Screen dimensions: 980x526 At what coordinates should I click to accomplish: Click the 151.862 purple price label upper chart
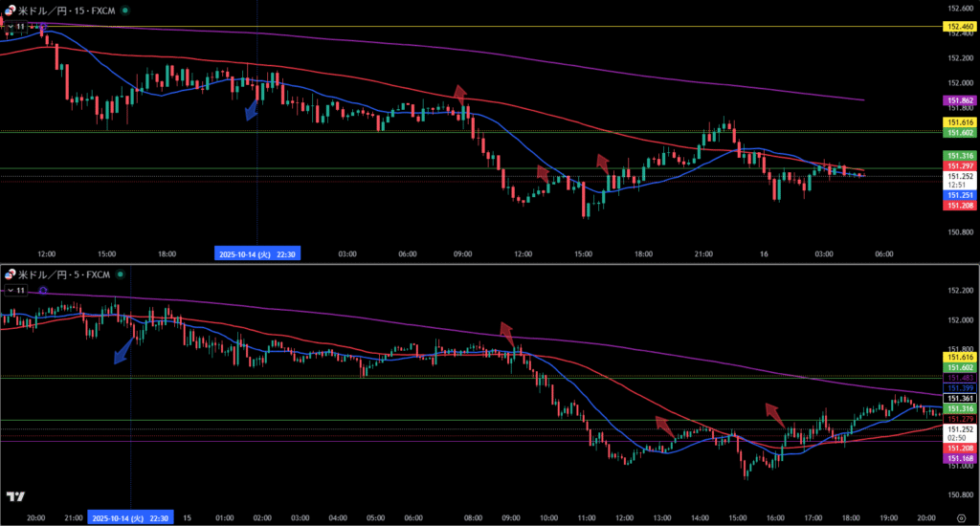[959, 99]
